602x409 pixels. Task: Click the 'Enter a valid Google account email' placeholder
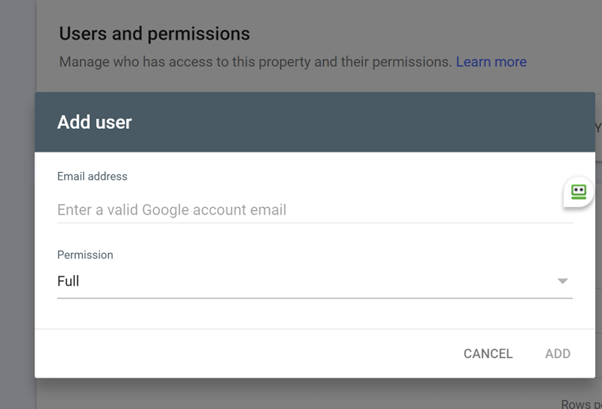(172, 210)
